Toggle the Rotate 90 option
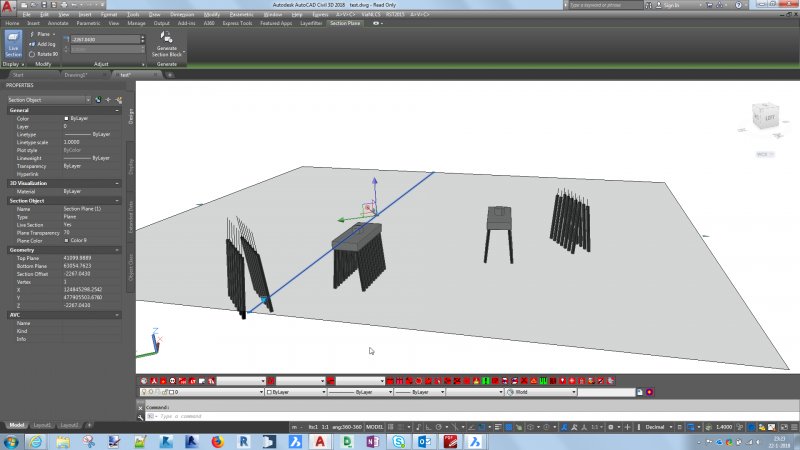This screenshot has width=800, height=450. coord(44,54)
